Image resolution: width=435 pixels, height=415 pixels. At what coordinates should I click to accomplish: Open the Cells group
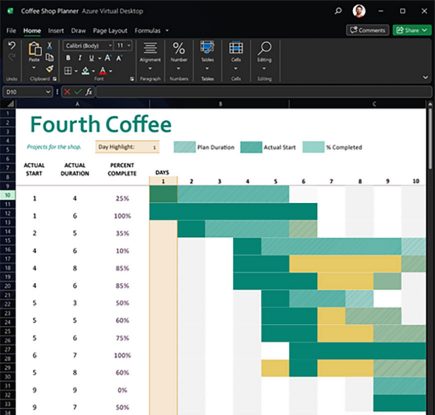coord(236,56)
